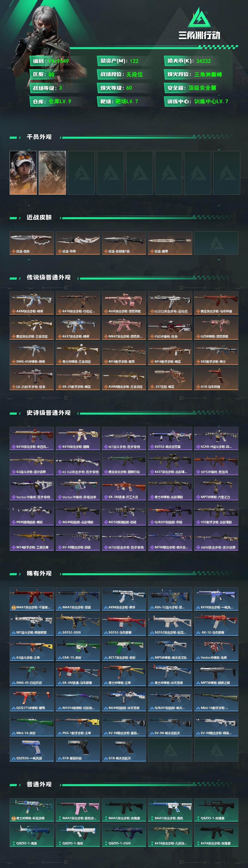Open the K416突击步枪-腊梅 epic skin
The image size is (248, 868).
click(x=78, y=438)
